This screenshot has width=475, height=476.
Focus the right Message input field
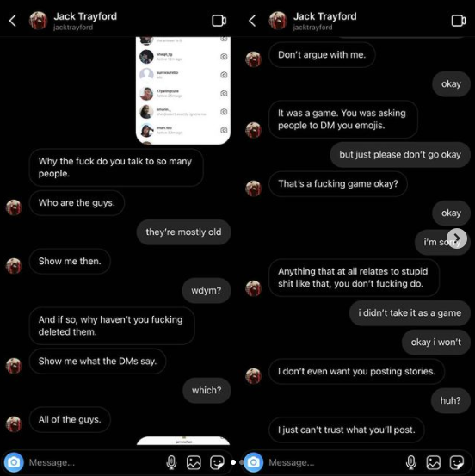pyautogui.click(x=334, y=462)
